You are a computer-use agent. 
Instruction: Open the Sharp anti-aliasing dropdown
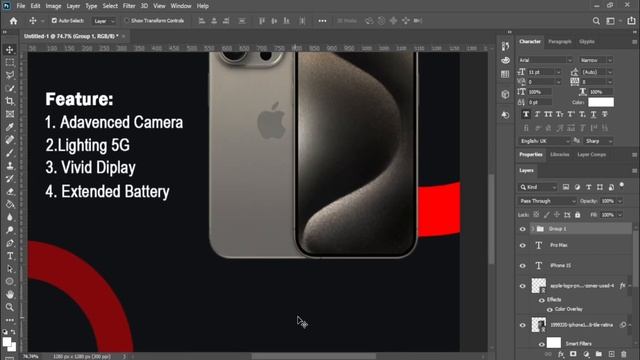coord(598,141)
